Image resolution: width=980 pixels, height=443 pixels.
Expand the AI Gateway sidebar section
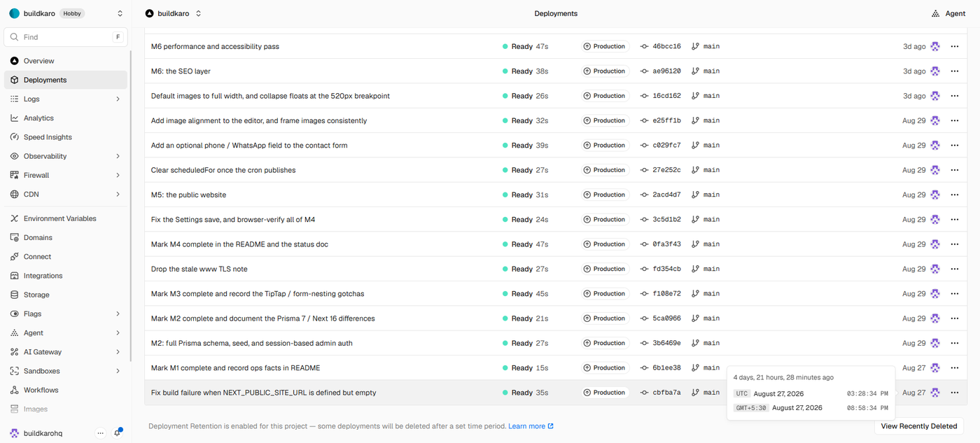118,352
